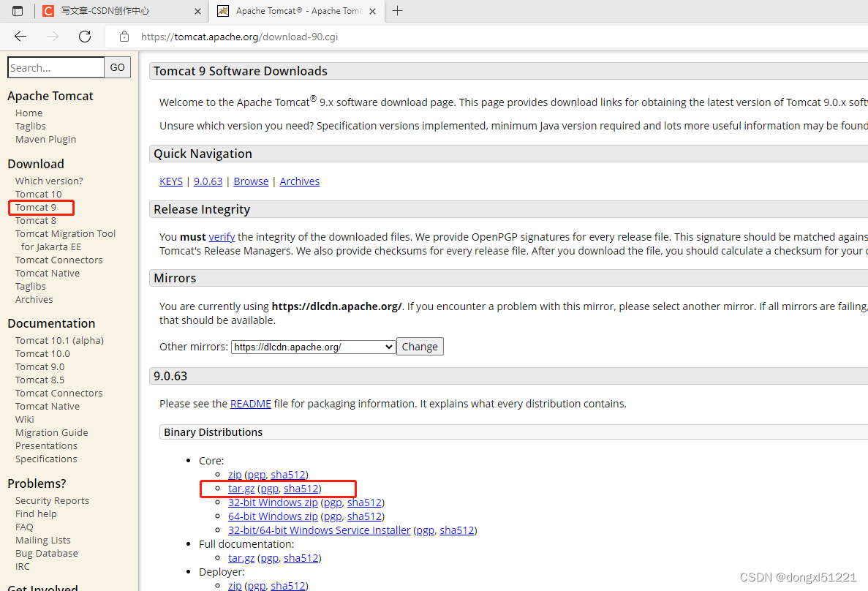Select Tomcat 10 under Download
The width and height of the screenshot is (868, 591).
(x=39, y=194)
